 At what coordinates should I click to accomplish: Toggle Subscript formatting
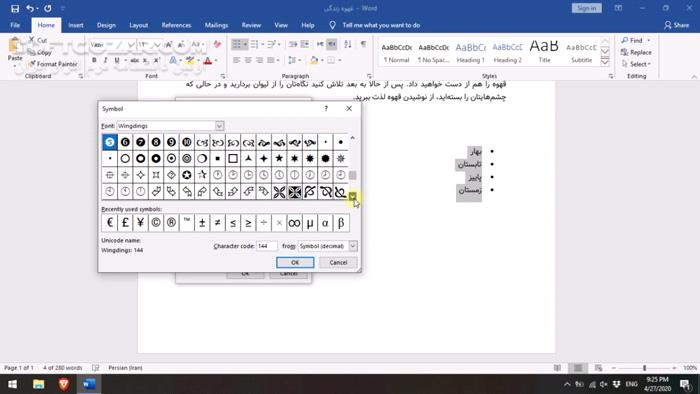[146, 60]
